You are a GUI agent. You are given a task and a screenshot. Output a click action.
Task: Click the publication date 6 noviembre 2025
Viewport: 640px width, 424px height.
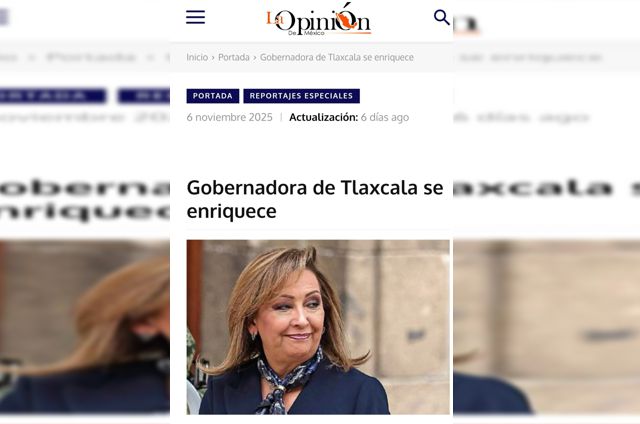click(229, 117)
